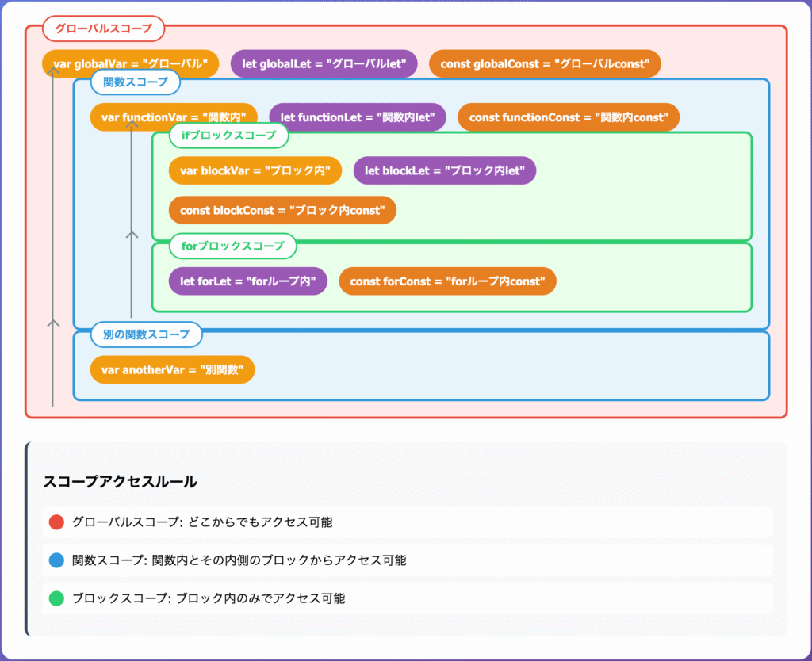Click the blue dot beside 関数スコープ rule
Image resolution: width=812 pixels, height=661 pixels.
[56, 560]
